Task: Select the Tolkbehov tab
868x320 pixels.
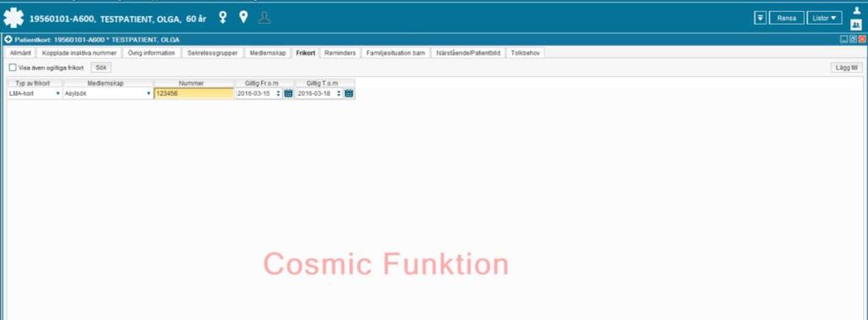Action: (x=526, y=53)
